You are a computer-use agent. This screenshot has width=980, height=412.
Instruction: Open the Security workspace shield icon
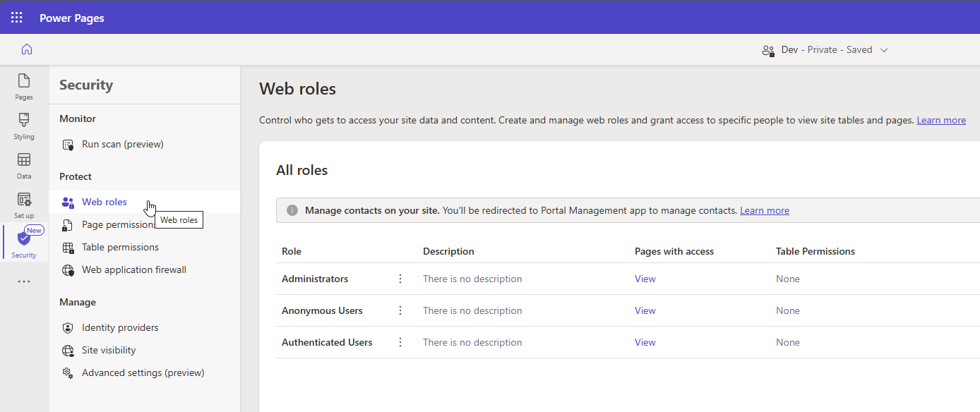click(24, 238)
